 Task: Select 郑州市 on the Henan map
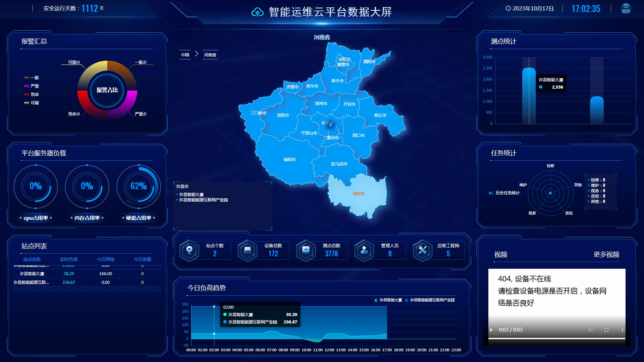[321, 103]
